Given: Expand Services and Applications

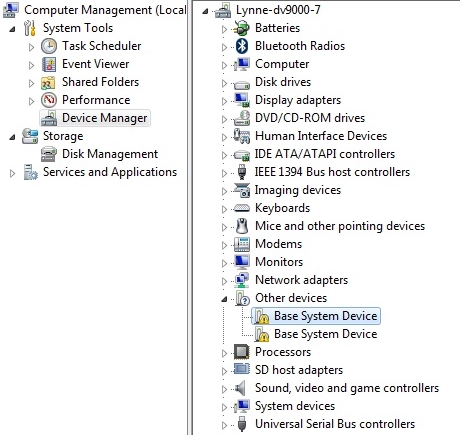Looking at the screenshot, I should [12, 173].
